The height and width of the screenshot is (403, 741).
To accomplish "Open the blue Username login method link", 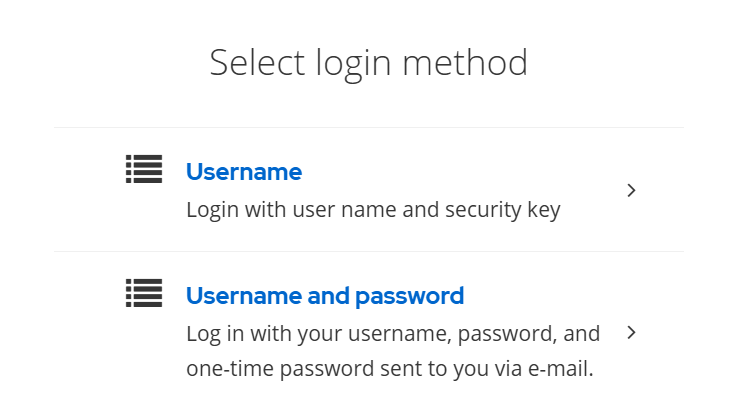I will pos(244,171).
